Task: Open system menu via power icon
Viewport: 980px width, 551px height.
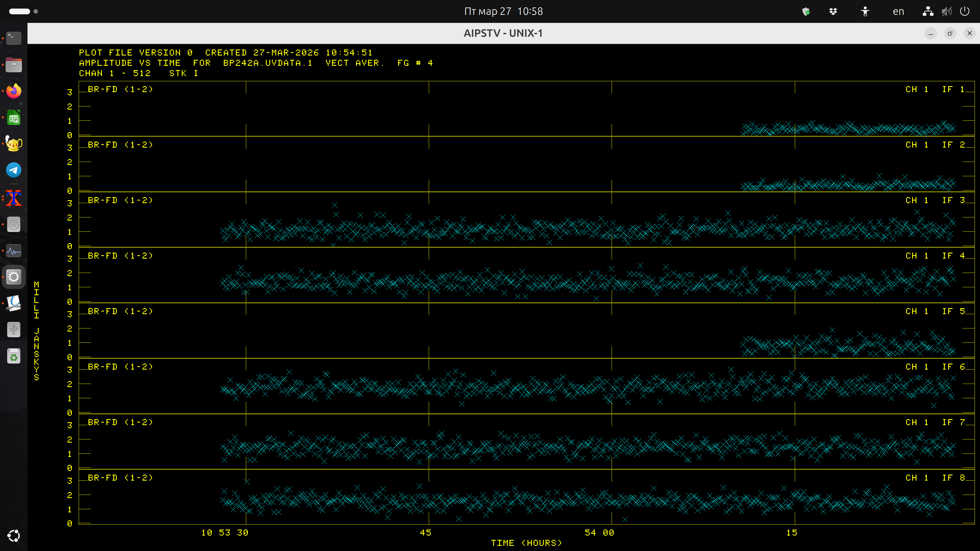Action: coord(965,11)
